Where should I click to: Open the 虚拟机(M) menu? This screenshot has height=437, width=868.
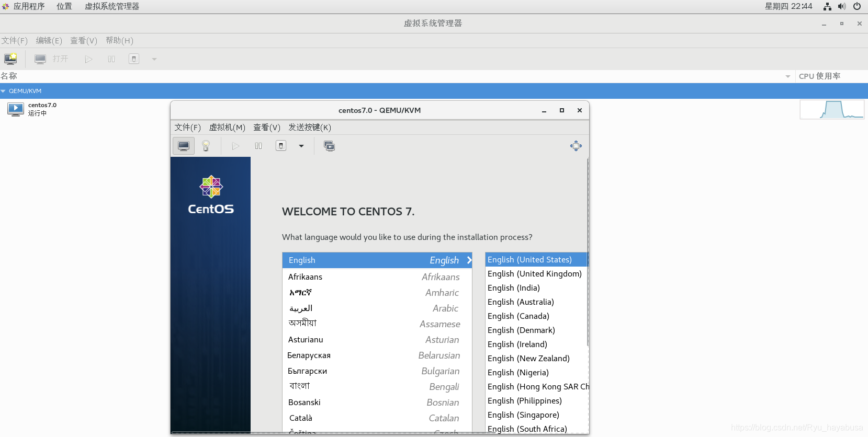pos(227,127)
